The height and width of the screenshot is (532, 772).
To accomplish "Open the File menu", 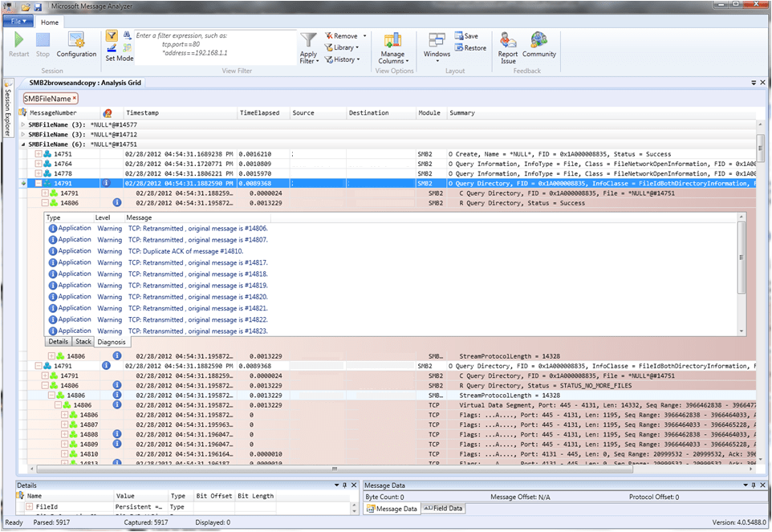I will [x=16, y=22].
